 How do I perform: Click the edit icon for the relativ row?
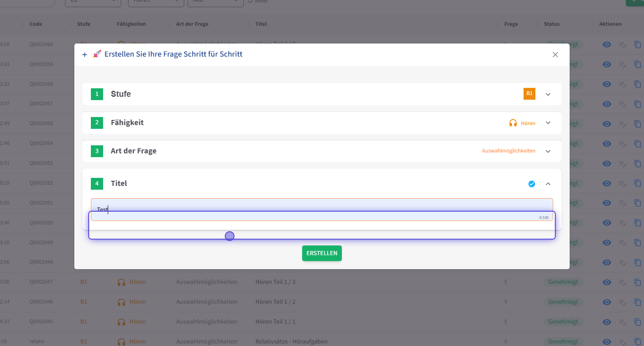point(622,342)
